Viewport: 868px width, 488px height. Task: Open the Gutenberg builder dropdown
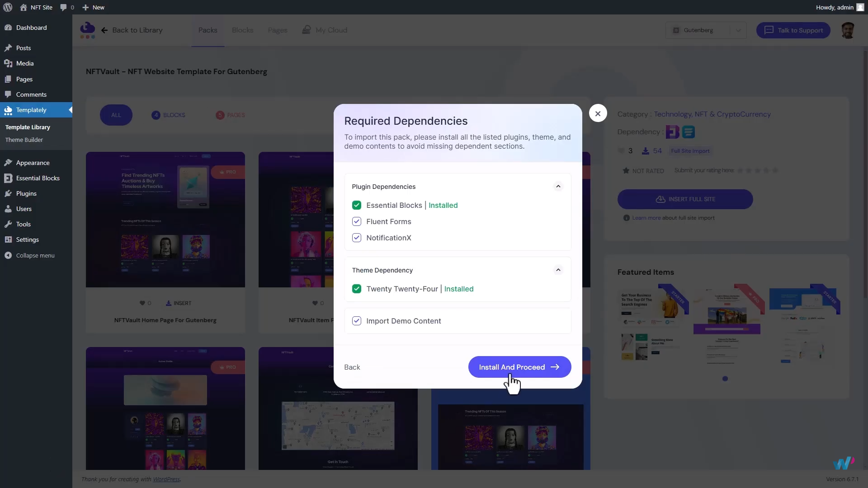click(x=706, y=30)
